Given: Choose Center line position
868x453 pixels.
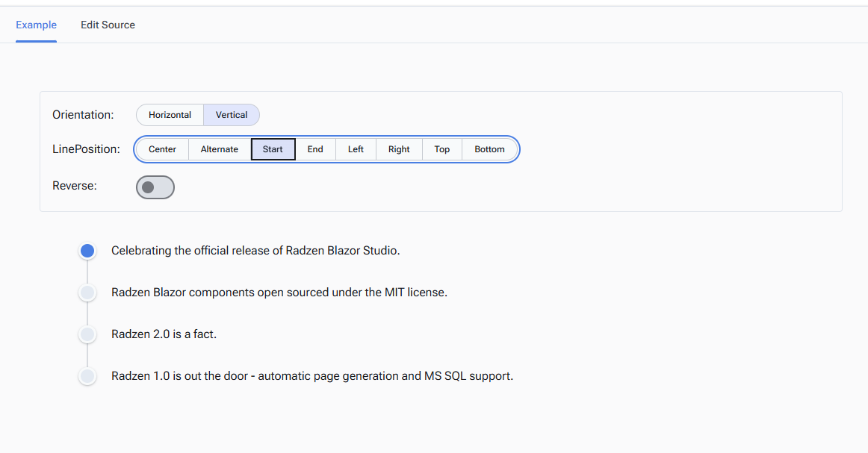Looking at the screenshot, I should pos(162,149).
